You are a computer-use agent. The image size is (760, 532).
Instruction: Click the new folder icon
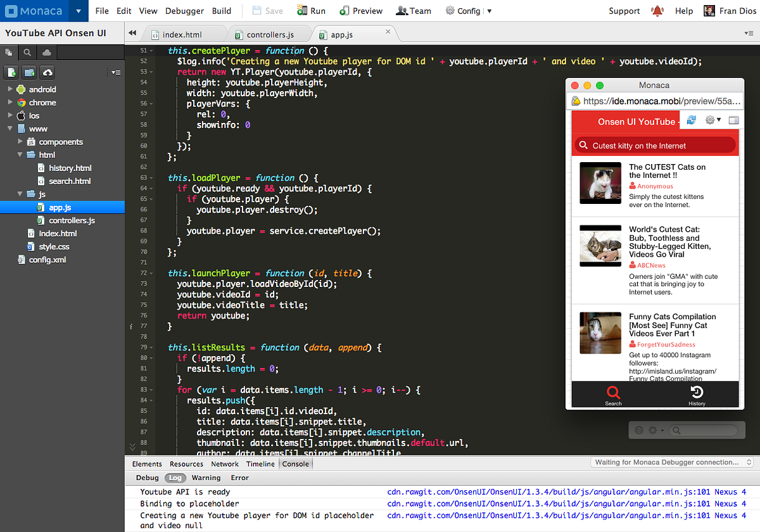pyautogui.click(x=29, y=72)
